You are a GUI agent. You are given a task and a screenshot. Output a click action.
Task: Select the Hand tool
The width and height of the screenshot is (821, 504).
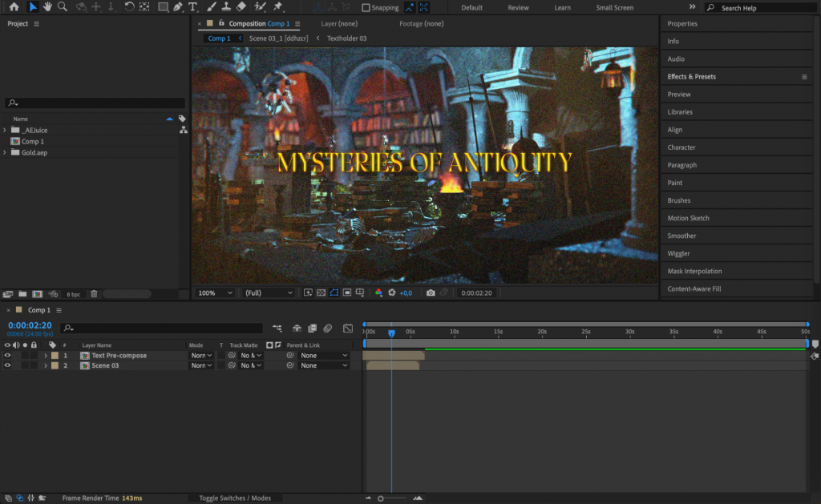47,7
